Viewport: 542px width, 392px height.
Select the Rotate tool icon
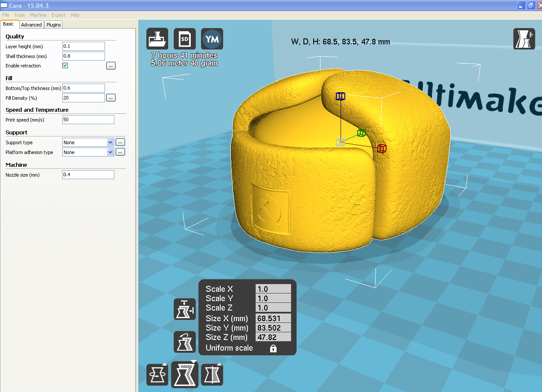point(157,375)
